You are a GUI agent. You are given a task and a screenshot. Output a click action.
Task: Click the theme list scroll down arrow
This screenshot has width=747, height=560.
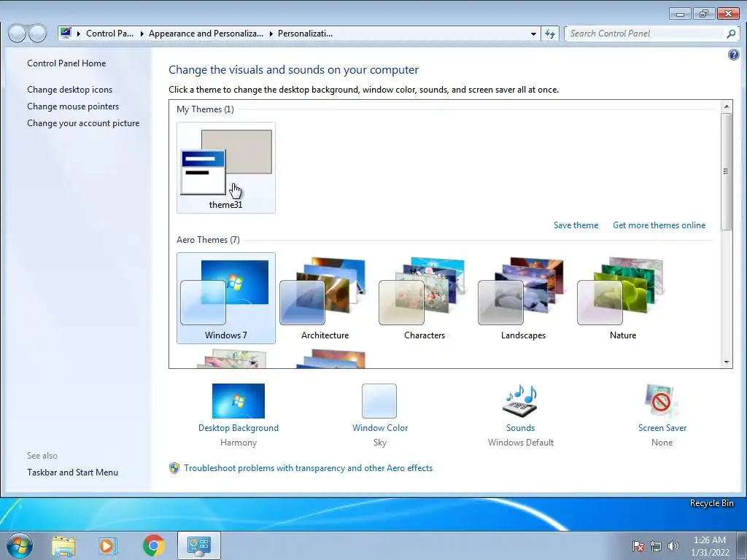(x=727, y=362)
